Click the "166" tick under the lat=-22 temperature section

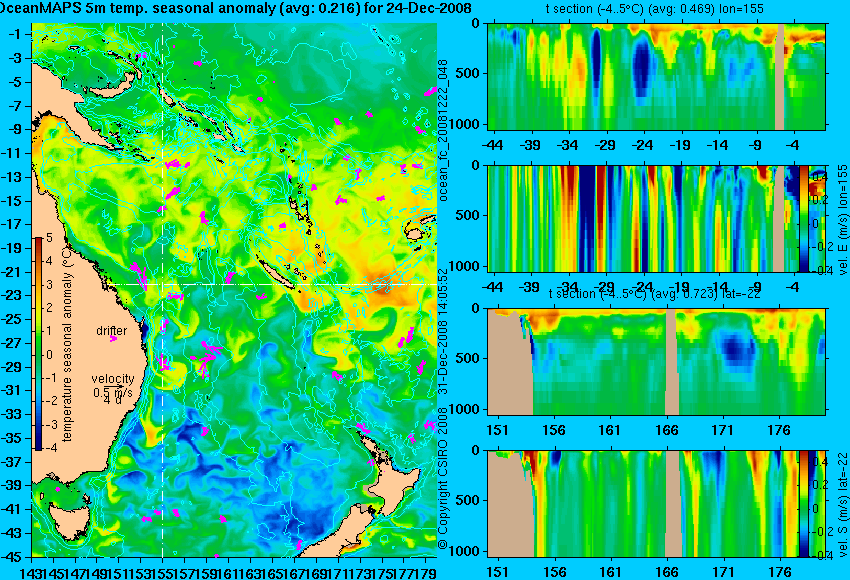(666, 430)
